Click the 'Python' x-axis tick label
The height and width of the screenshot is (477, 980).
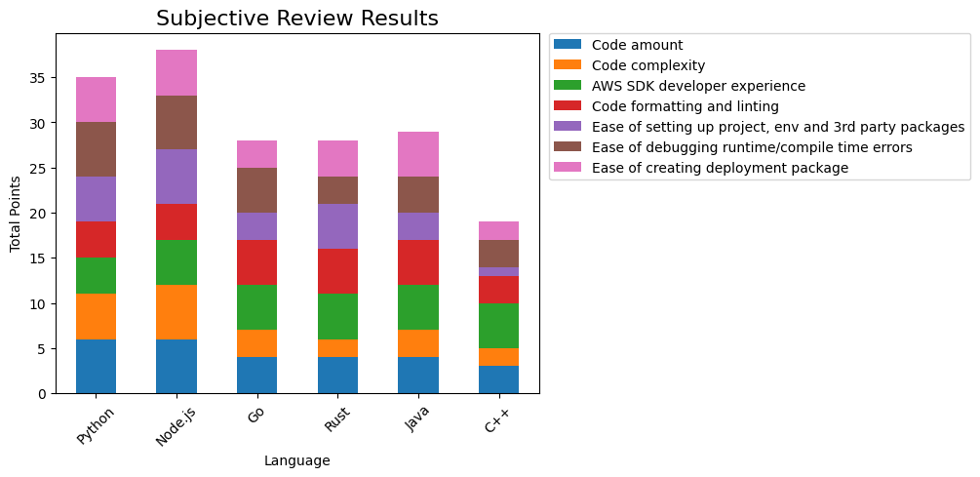[x=97, y=425]
